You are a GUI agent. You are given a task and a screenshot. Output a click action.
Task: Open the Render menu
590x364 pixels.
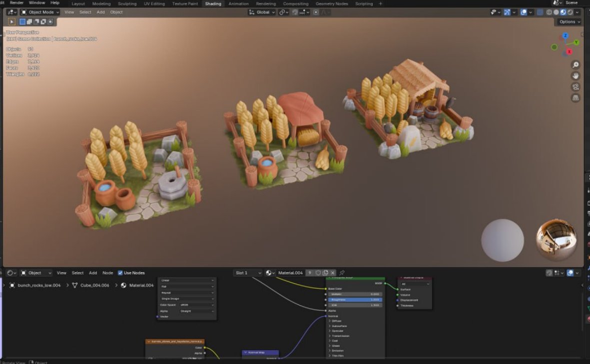pos(16,3)
